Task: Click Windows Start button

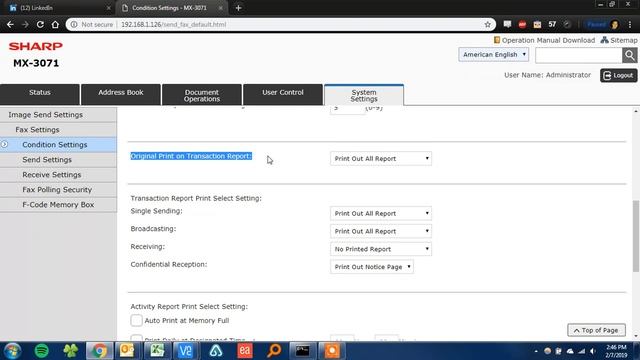Action: [x=12, y=351]
